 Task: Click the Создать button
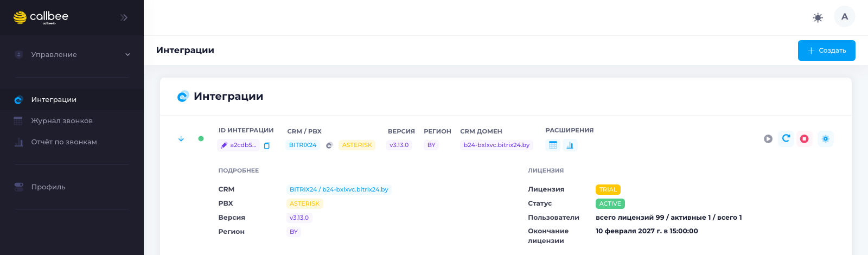click(x=827, y=50)
